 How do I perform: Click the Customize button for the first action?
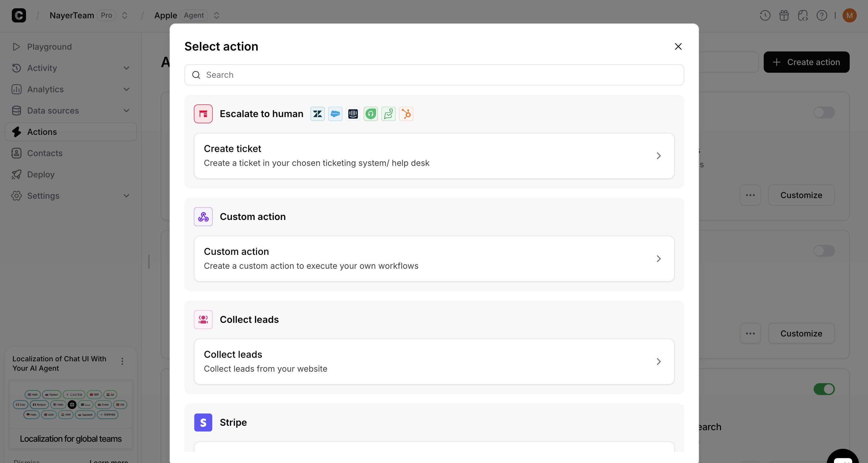tap(801, 195)
